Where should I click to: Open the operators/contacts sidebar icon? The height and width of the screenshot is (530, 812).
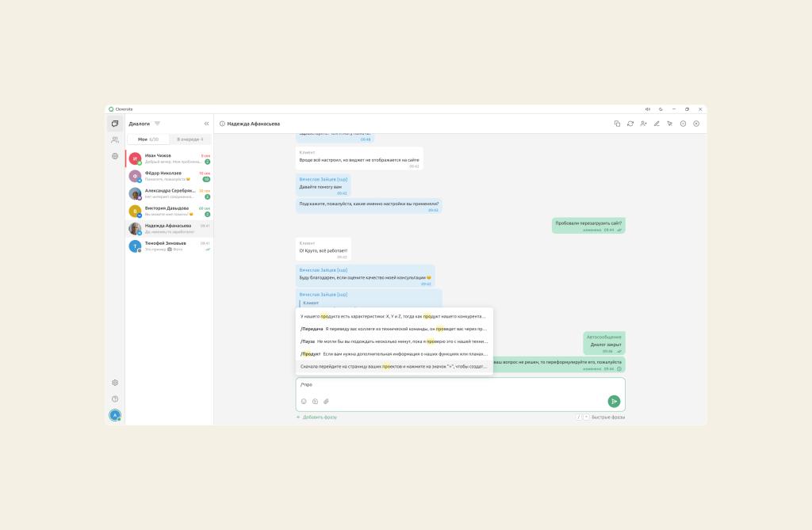point(115,139)
